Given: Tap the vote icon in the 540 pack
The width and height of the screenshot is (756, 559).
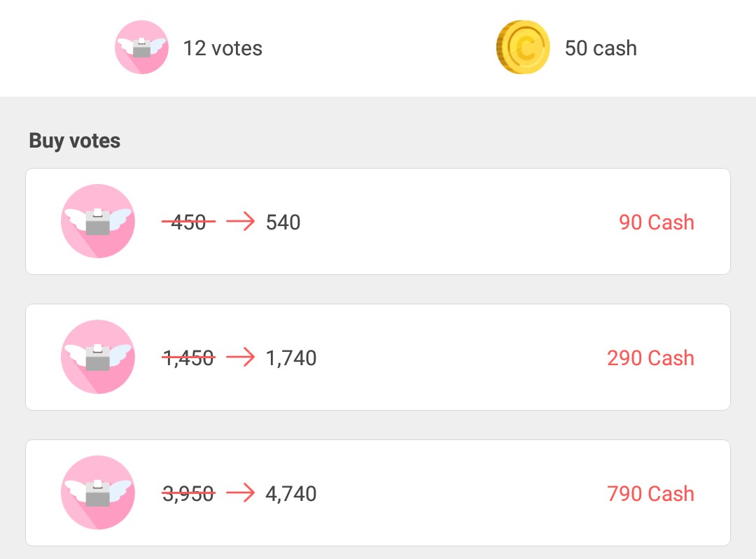Looking at the screenshot, I should 97,221.
